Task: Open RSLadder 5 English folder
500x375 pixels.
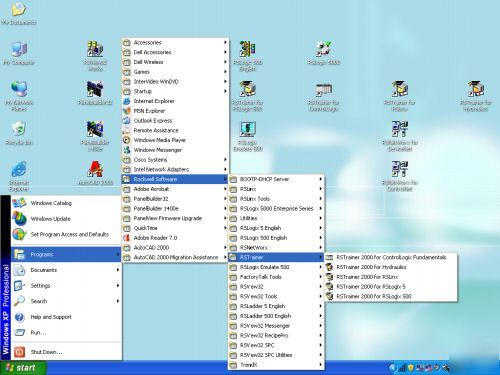Action: pyautogui.click(x=276, y=306)
